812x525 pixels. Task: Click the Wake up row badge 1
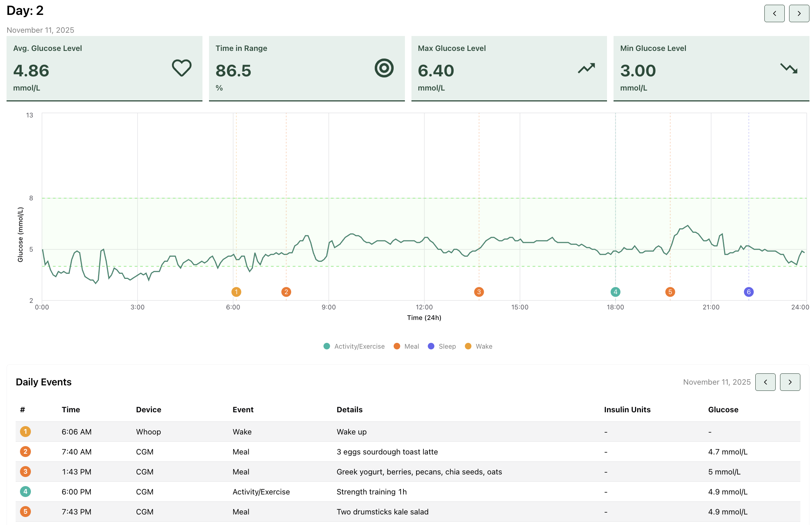25,432
